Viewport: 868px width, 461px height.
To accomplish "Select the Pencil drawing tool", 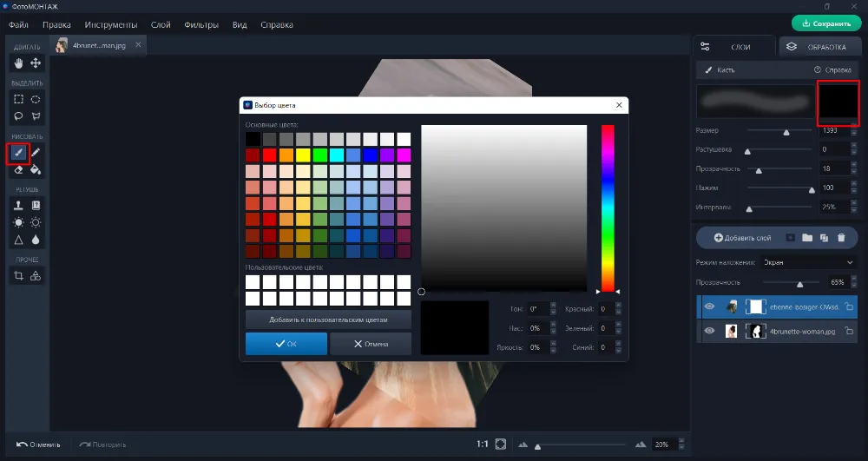I will coord(36,153).
